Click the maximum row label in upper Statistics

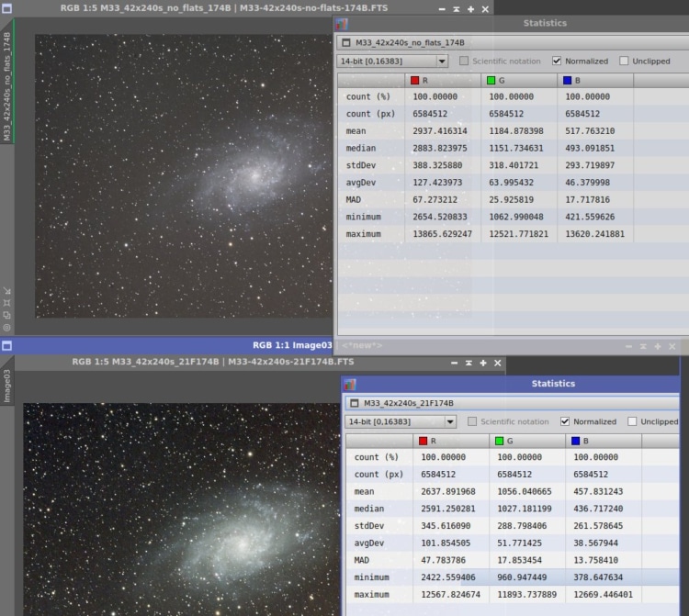point(363,234)
